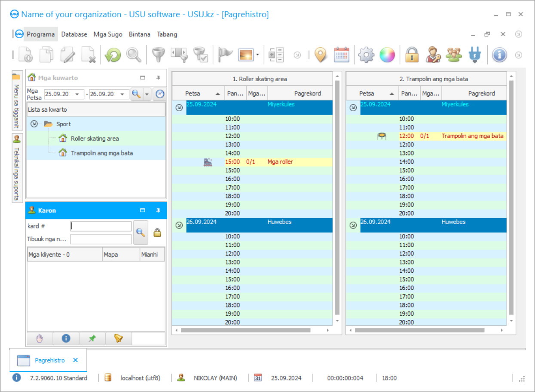Click the clock icon in Mga kuwarto

(160, 94)
